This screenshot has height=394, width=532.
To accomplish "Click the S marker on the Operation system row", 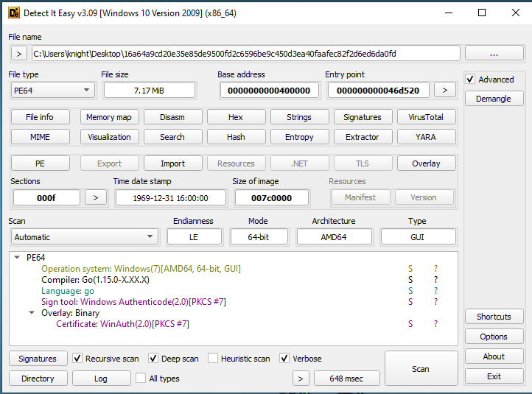I will pos(410,269).
